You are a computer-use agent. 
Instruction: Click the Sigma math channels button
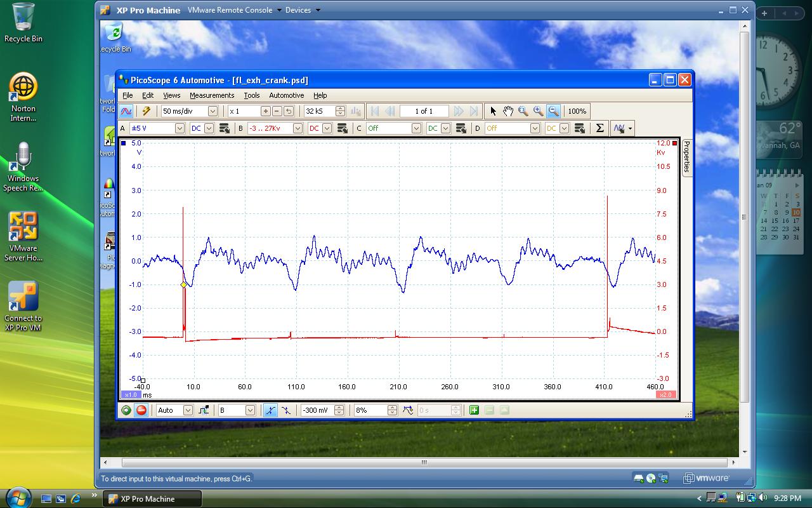(x=599, y=128)
